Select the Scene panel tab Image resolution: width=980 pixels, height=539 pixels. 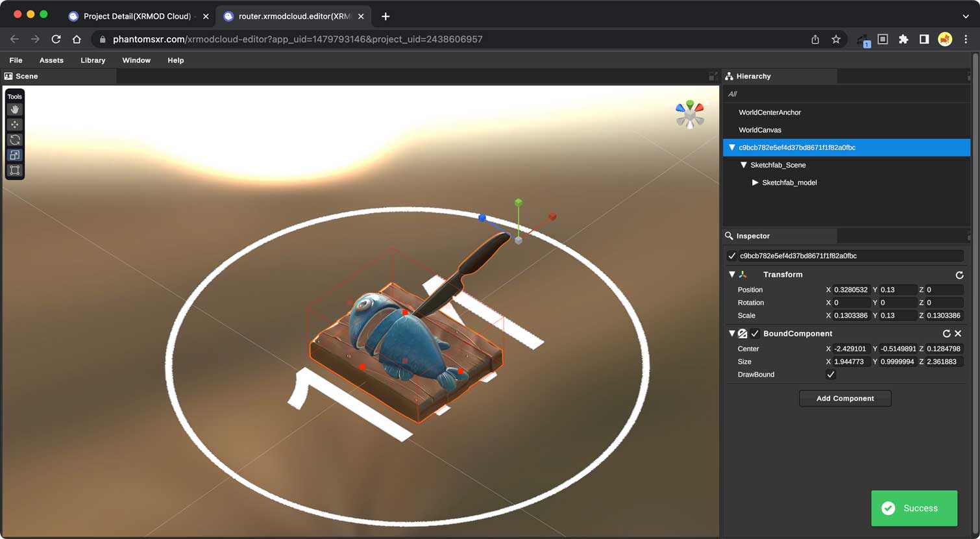pos(60,76)
